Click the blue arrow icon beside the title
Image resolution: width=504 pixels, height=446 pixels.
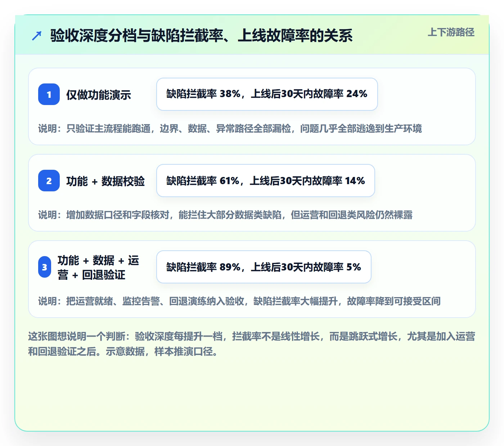[x=37, y=36]
